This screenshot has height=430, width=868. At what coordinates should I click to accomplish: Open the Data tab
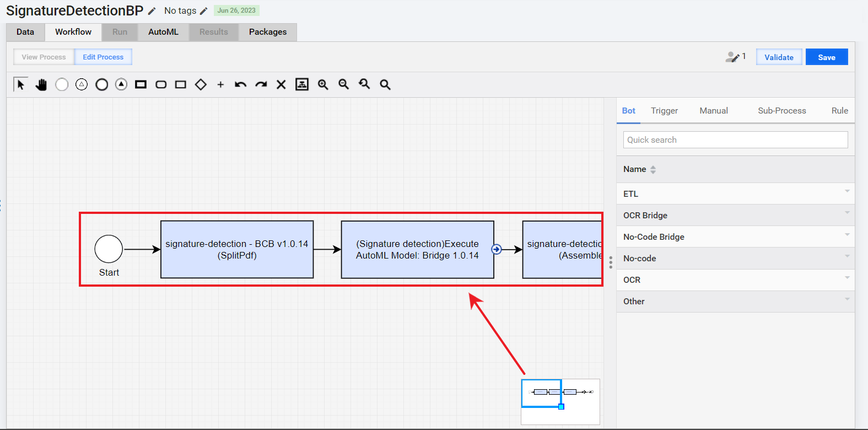pos(25,32)
